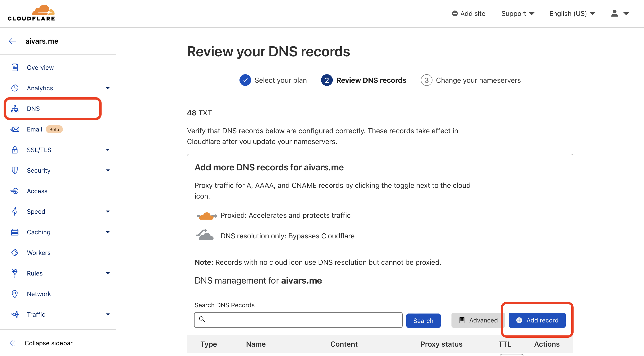Click the DNS network tree icon

[x=15, y=109]
